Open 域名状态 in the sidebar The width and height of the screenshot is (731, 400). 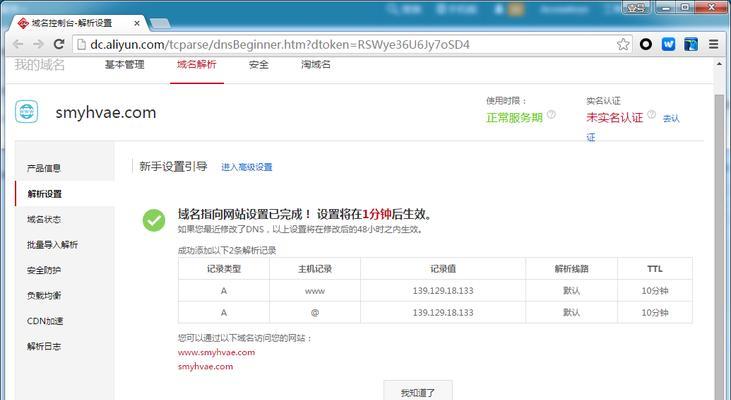click(x=44, y=219)
